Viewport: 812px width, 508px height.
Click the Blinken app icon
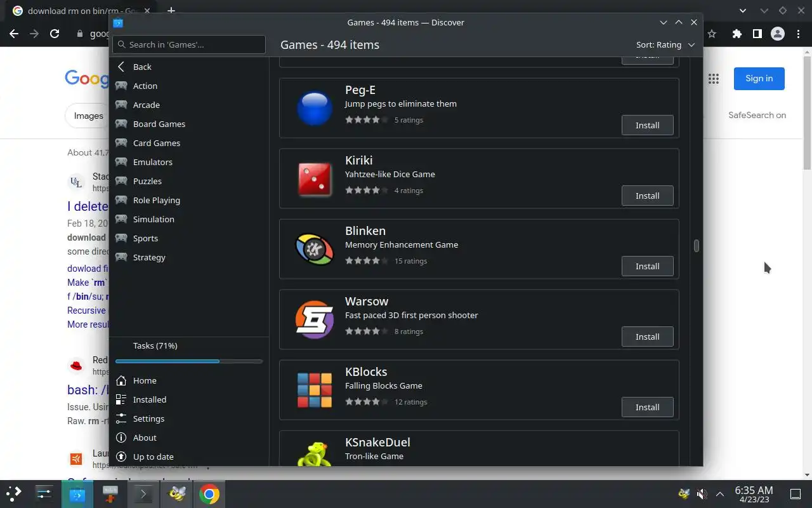click(315, 249)
